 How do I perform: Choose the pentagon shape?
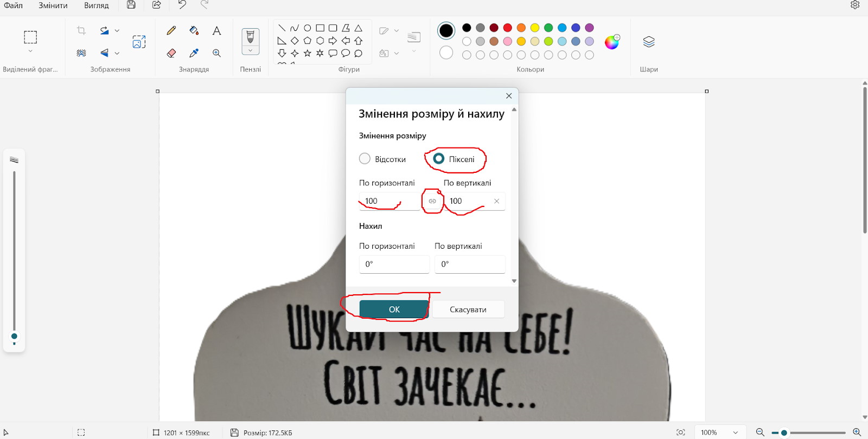[x=307, y=41]
